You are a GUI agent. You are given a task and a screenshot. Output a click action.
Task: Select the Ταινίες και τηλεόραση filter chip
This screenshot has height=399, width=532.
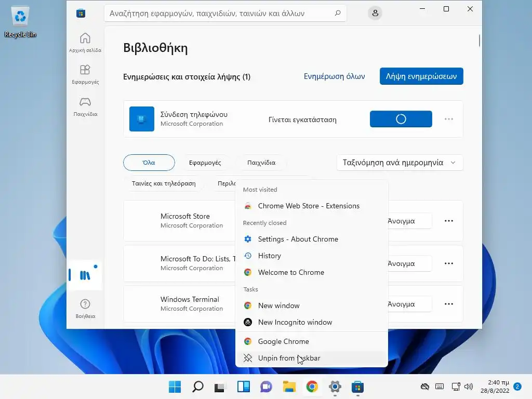164,183
